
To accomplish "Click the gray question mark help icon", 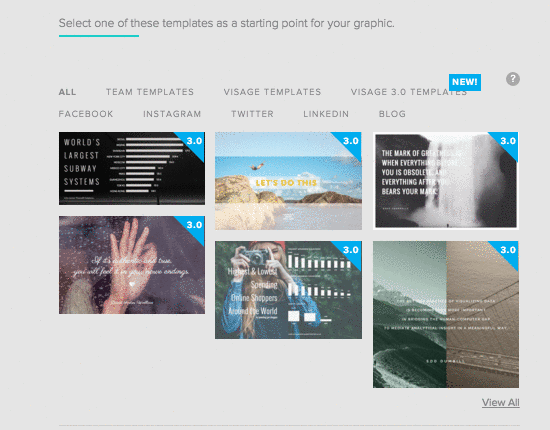I will pos(512,79).
